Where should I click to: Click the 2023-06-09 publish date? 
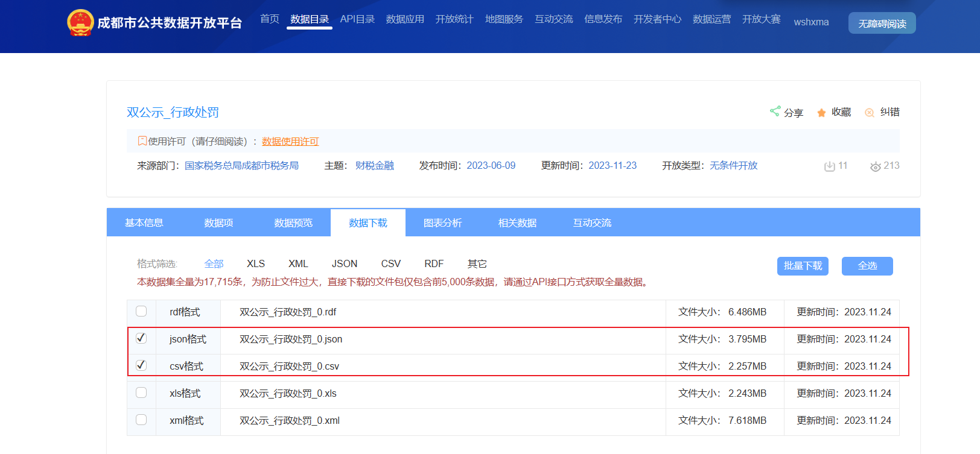[x=491, y=165]
